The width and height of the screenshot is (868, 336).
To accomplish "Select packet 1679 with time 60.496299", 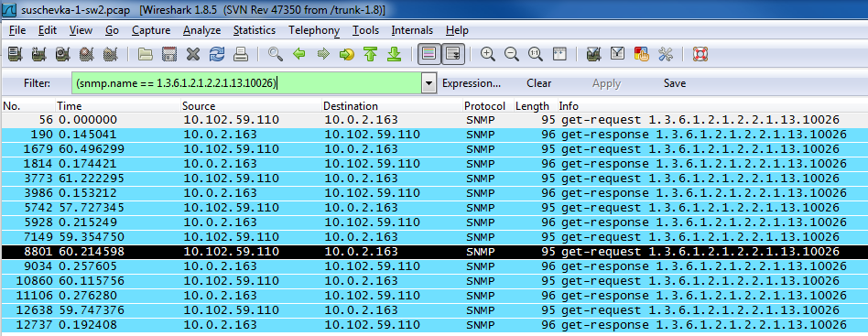I will point(434,149).
